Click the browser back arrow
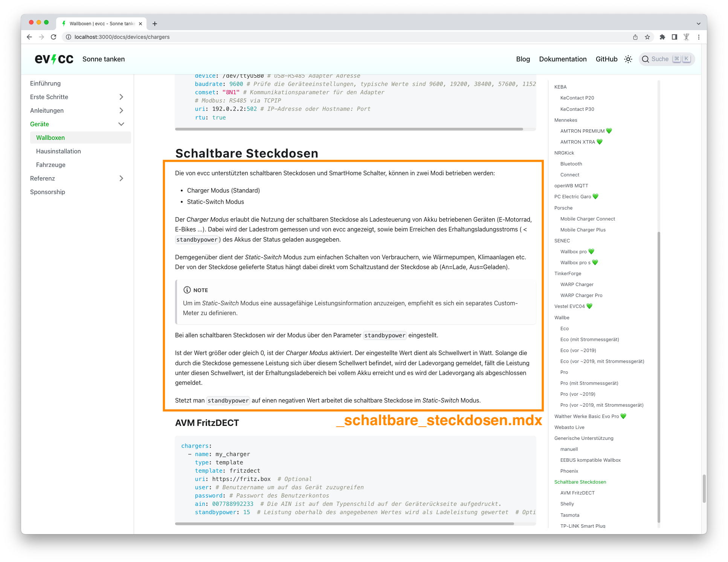 (x=29, y=37)
